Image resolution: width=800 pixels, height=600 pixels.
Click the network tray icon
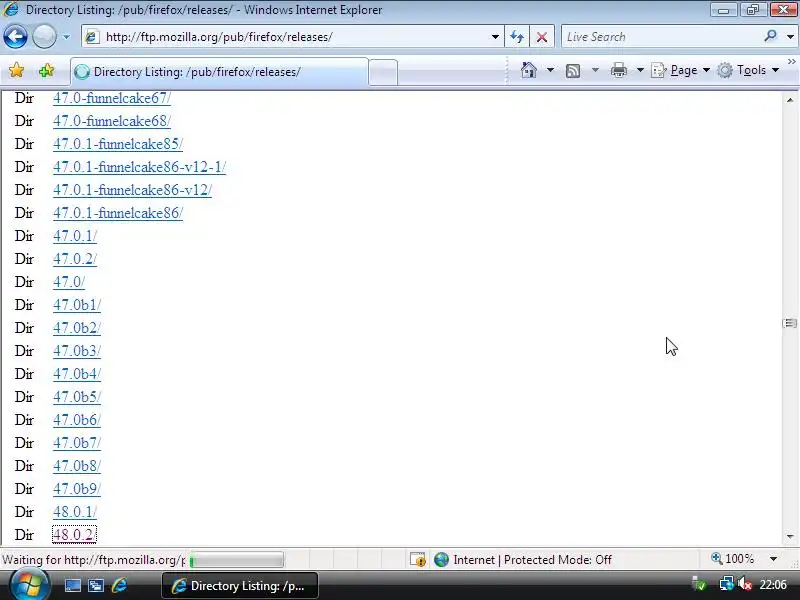click(x=726, y=584)
